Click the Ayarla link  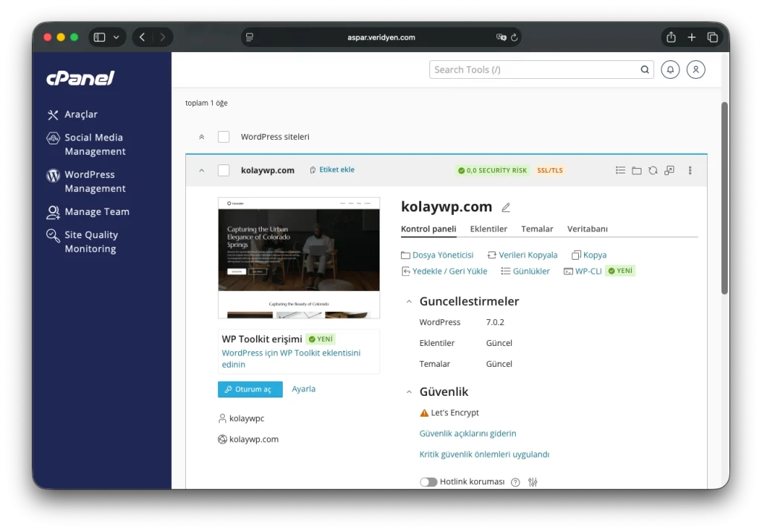click(x=304, y=388)
